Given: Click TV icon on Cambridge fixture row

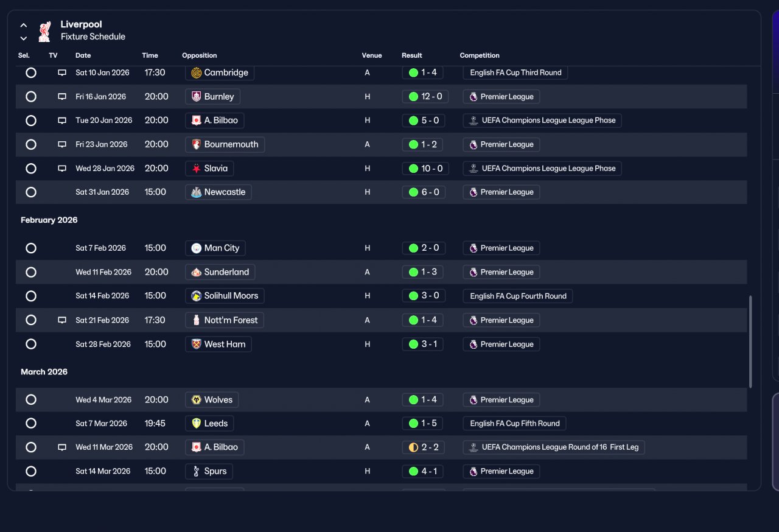Looking at the screenshot, I should click(62, 72).
